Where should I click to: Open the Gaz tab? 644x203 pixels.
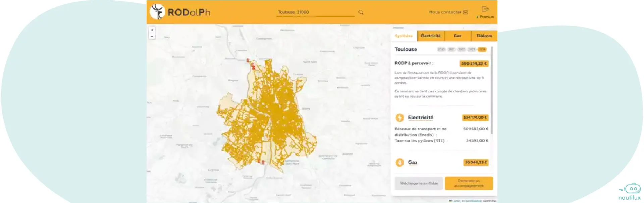coord(458,36)
